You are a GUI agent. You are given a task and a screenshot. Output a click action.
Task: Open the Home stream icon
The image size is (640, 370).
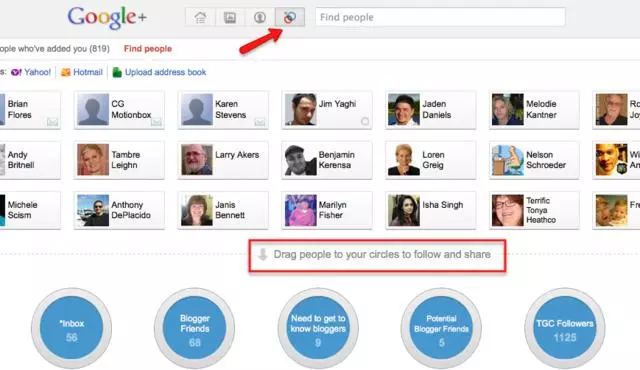[x=200, y=18]
